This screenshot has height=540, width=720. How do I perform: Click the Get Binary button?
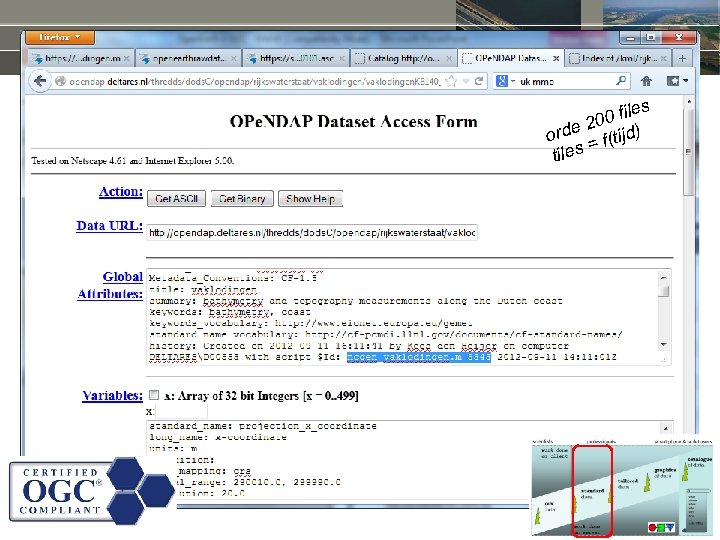[242, 199]
